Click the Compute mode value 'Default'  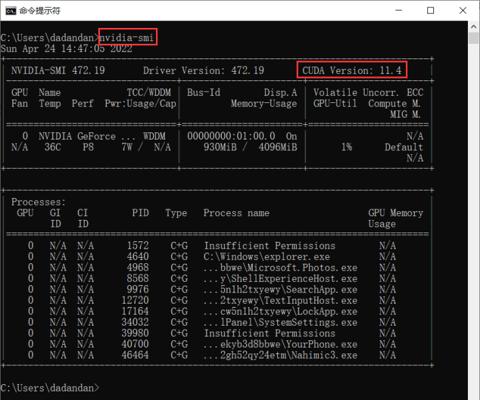404,147
